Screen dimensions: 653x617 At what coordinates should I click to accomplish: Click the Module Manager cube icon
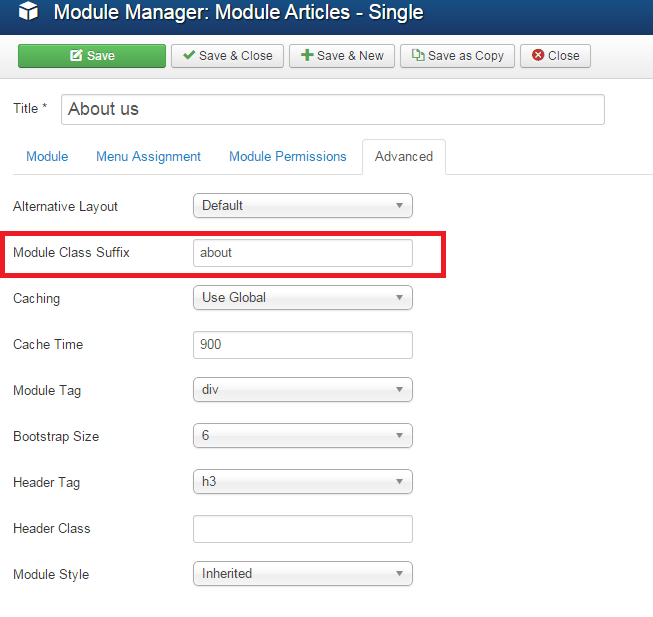[x=28, y=11]
